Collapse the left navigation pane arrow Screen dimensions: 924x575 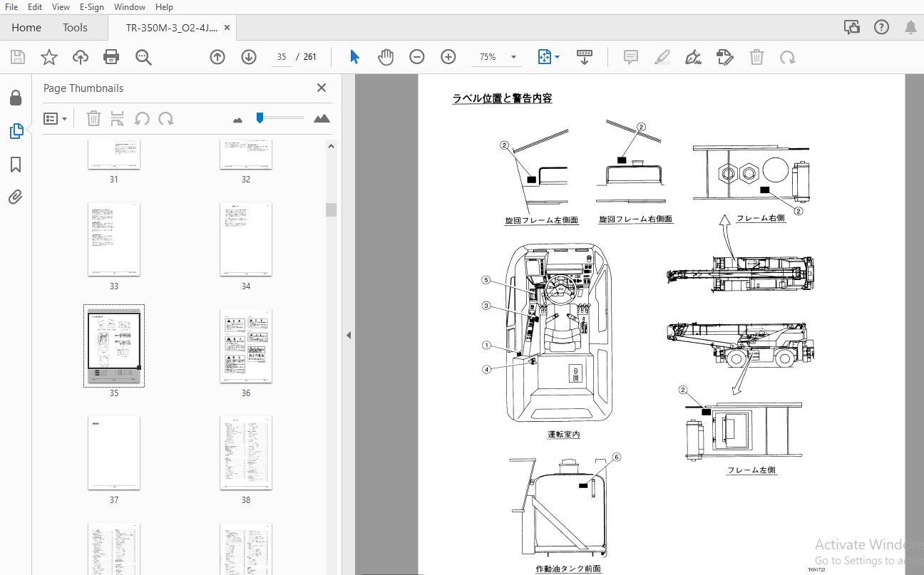349,335
